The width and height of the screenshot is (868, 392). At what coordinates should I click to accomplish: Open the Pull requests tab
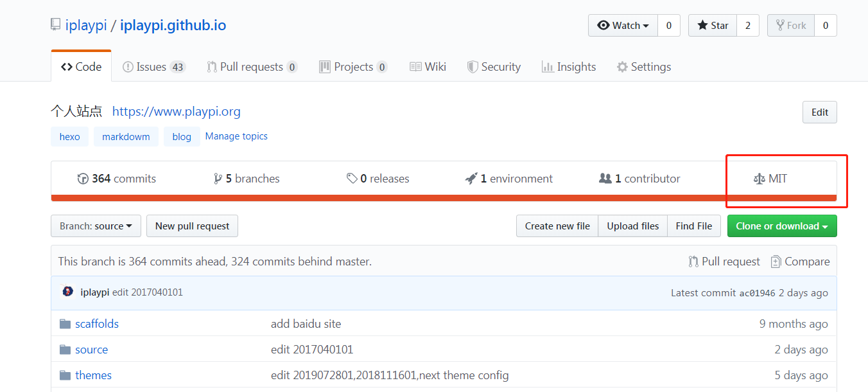point(252,67)
